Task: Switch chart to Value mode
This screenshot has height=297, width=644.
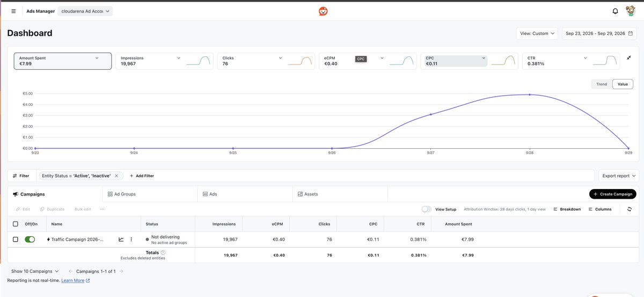Action: pyautogui.click(x=623, y=84)
